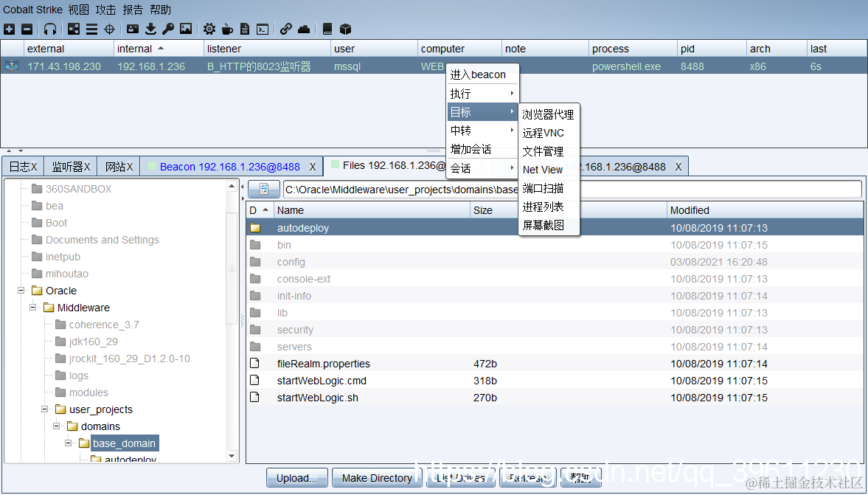This screenshot has width=868, height=495.
Task: Click the document macro icon
Action: (x=245, y=30)
